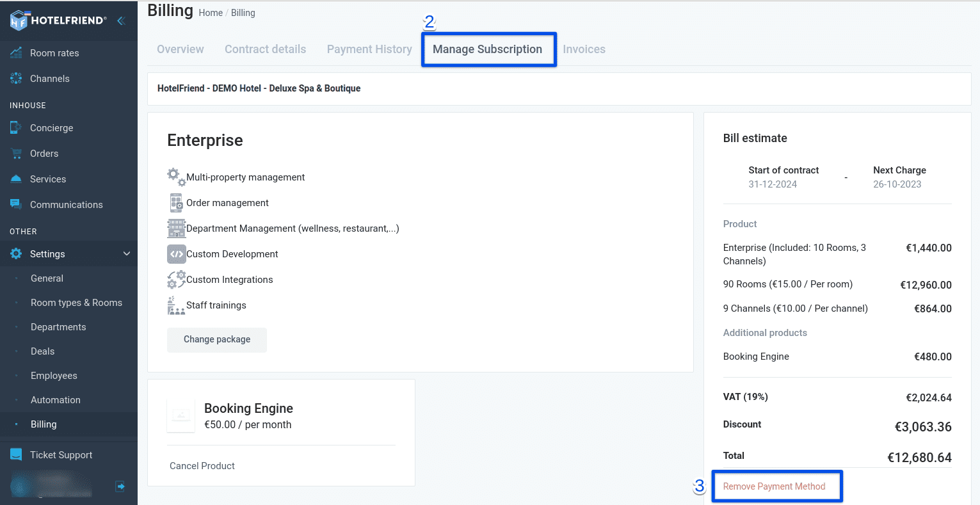Click the Custom Development code icon

(177, 254)
